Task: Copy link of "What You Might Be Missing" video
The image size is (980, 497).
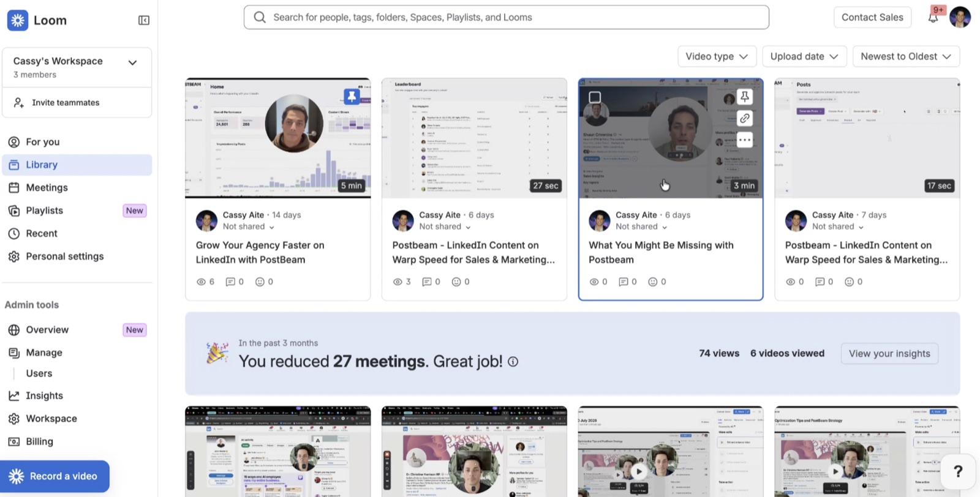Action: pos(745,118)
